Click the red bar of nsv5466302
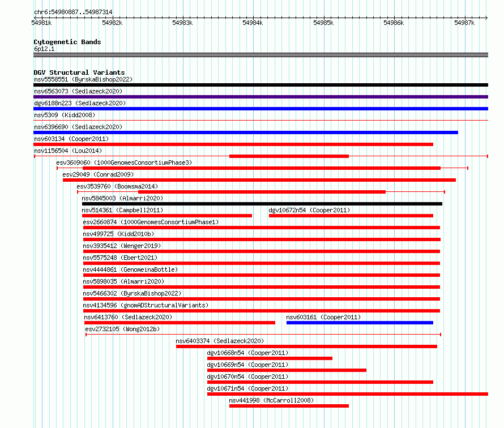The image size is (504, 428). coord(262,299)
